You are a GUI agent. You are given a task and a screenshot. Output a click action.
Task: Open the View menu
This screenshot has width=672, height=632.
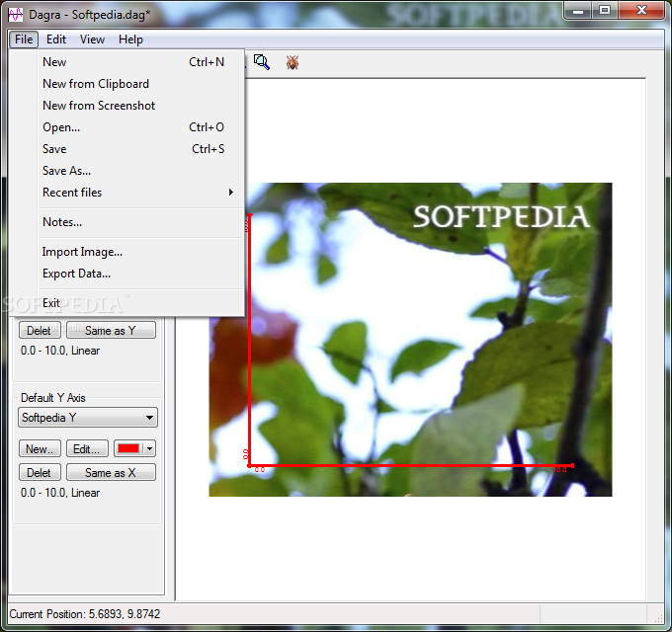92,39
